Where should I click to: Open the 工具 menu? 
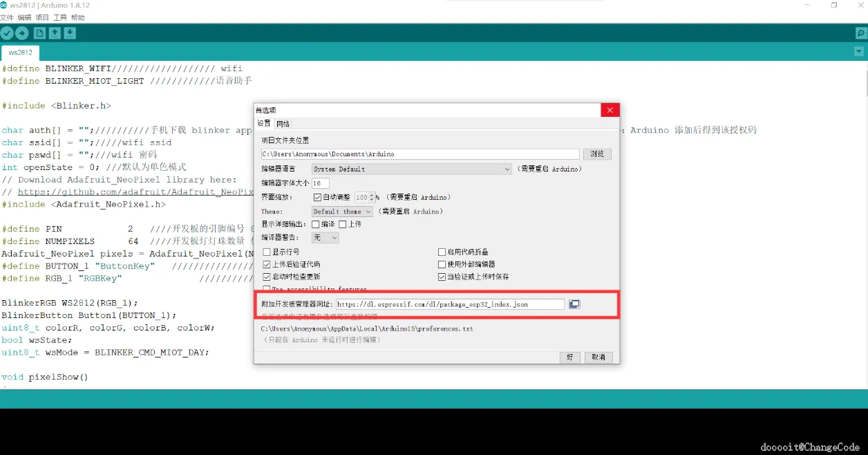pyautogui.click(x=60, y=18)
